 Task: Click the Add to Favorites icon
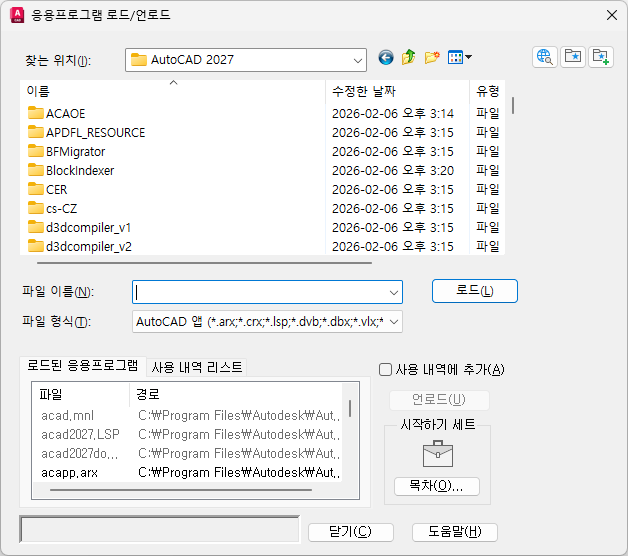point(601,57)
